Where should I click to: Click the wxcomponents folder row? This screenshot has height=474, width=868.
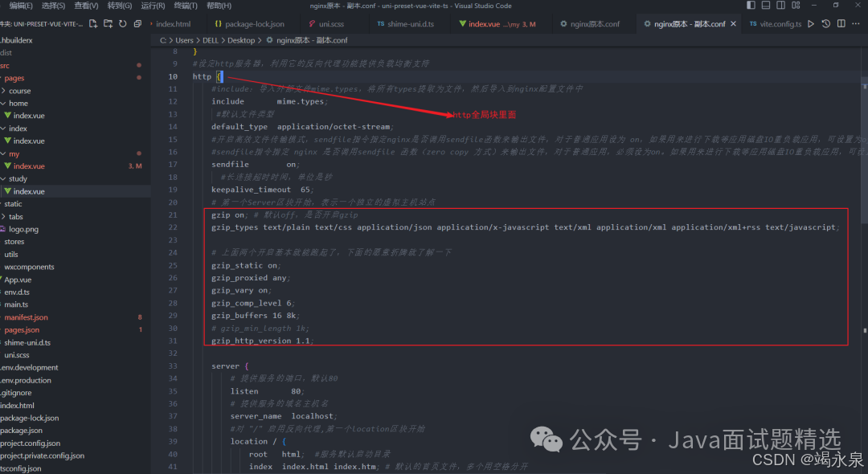pos(29,268)
